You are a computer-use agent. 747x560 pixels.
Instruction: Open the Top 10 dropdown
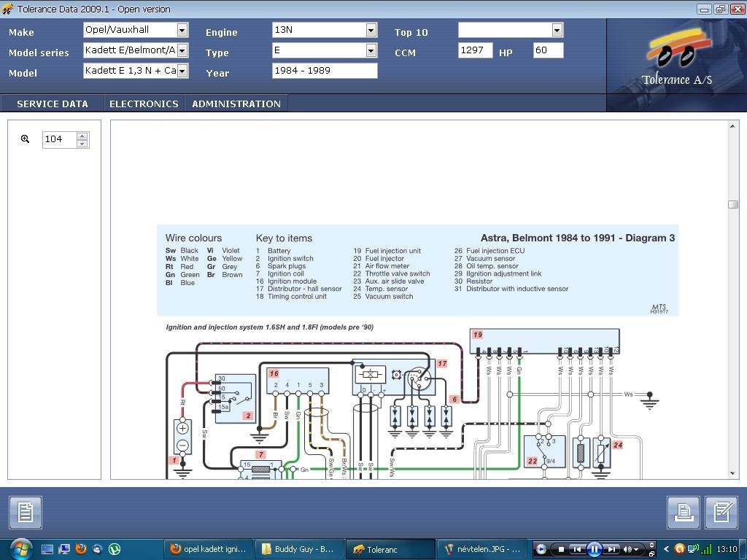(557, 30)
